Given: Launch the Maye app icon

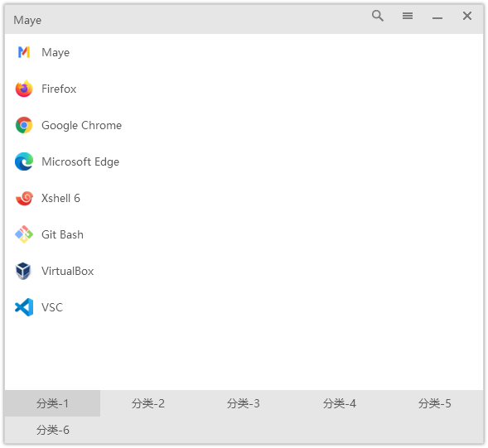Looking at the screenshot, I should pyautogui.click(x=24, y=52).
